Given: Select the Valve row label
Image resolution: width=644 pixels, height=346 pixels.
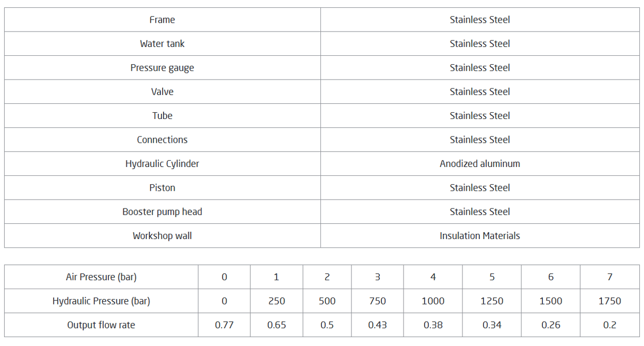Looking at the screenshot, I should tap(162, 92).
